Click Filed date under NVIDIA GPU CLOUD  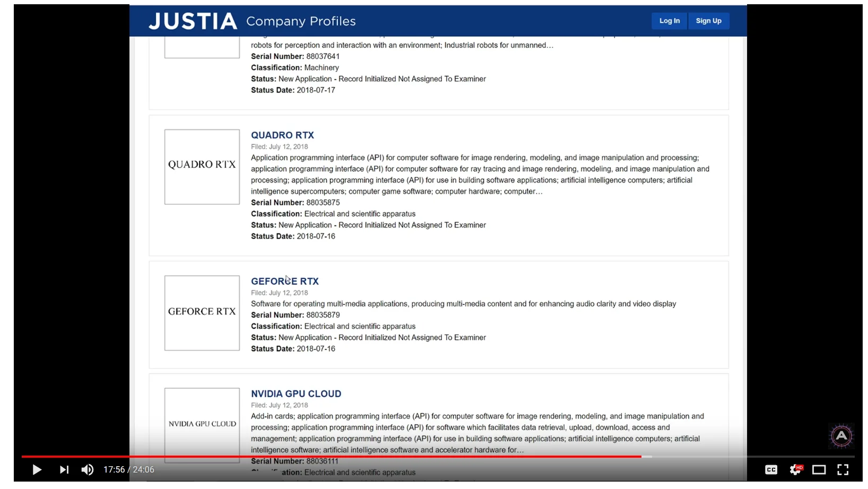[280, 405]
